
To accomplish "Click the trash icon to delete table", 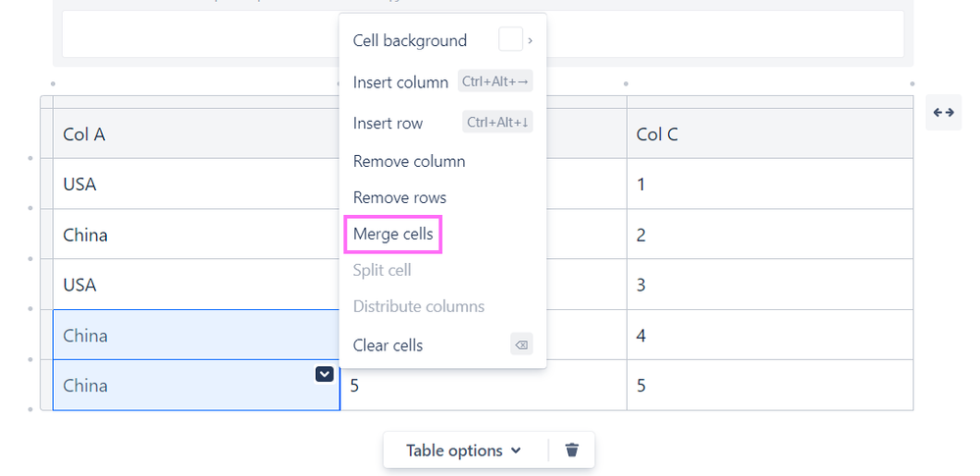I will coord(572,450).
